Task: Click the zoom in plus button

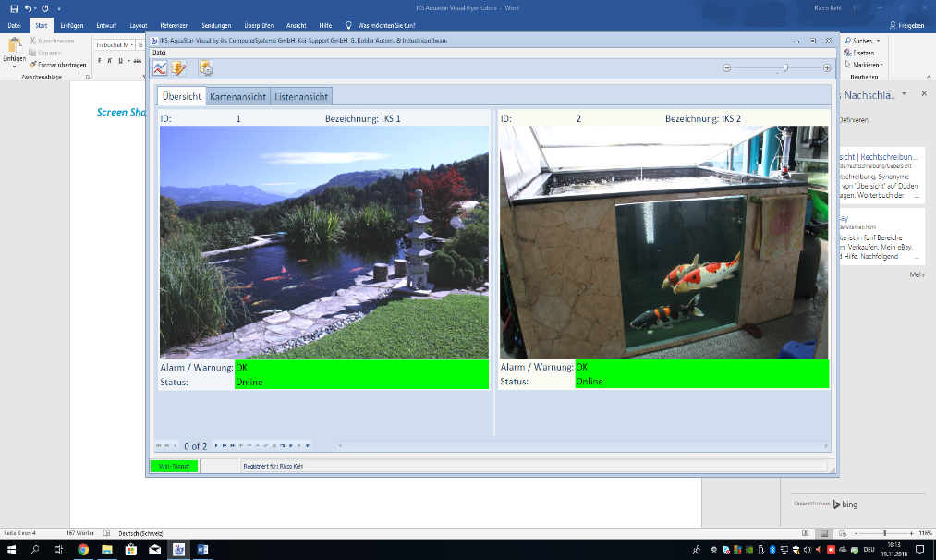Action: pos(827,67)
